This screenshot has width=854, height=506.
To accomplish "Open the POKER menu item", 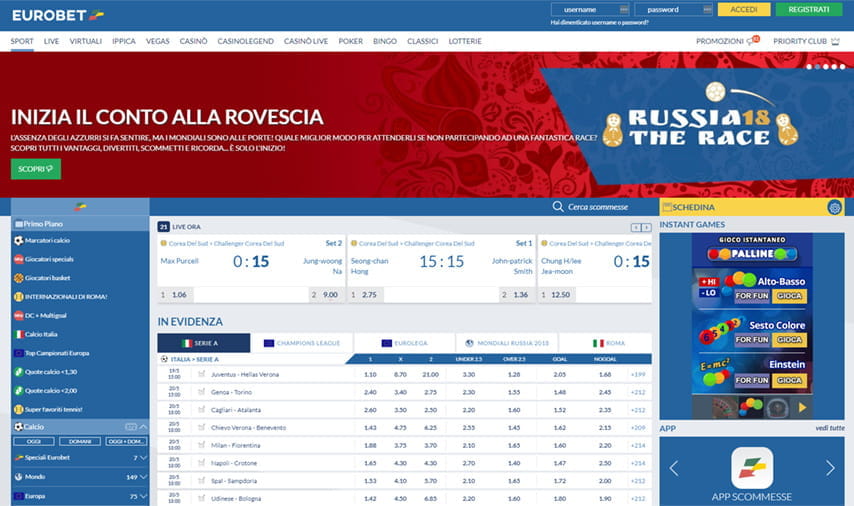I will click(x=350, y=41).
